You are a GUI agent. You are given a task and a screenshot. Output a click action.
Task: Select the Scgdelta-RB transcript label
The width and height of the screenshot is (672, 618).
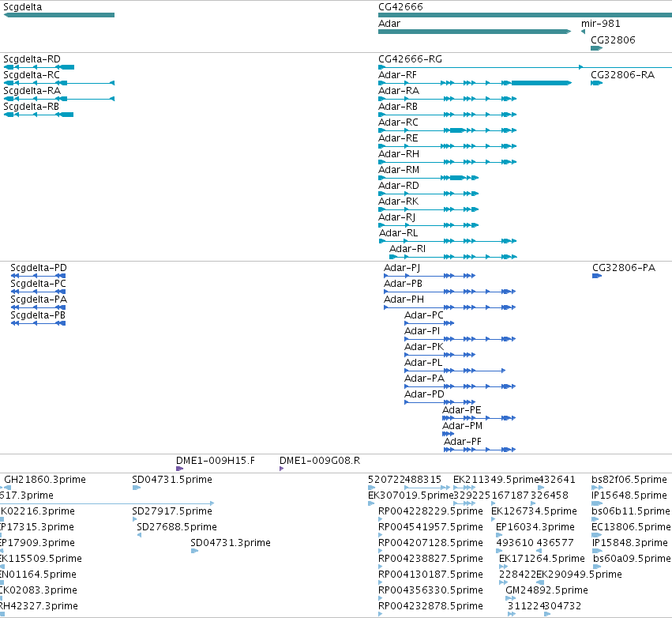(32, 107)
